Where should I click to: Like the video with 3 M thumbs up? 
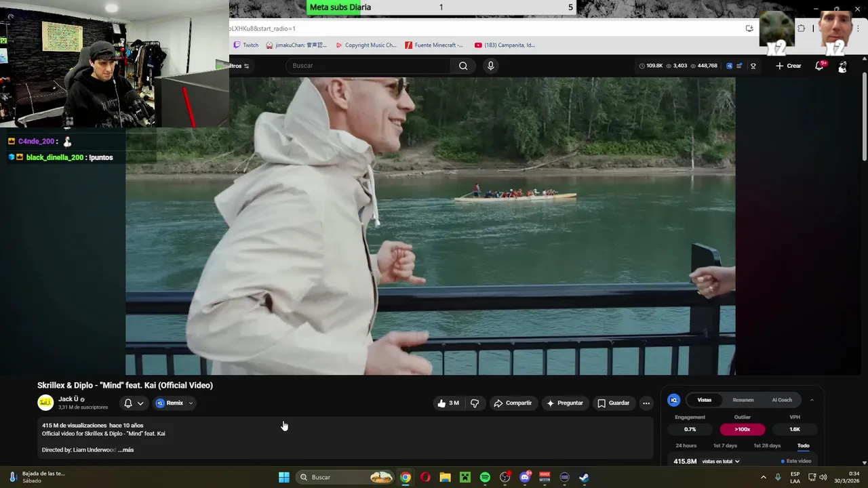point(449,403)
